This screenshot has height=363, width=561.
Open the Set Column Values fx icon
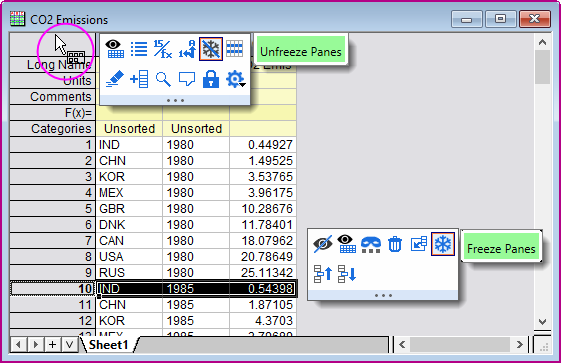162,49
